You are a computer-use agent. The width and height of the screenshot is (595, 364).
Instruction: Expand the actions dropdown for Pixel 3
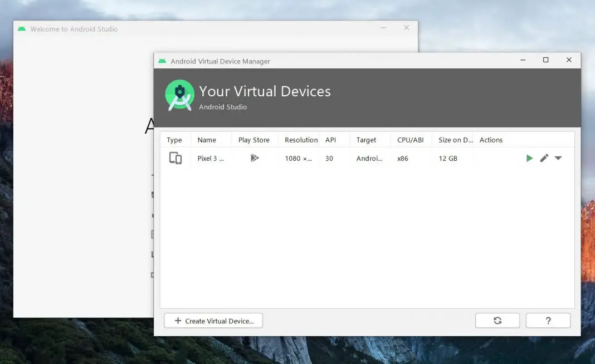tap(558, 158)
